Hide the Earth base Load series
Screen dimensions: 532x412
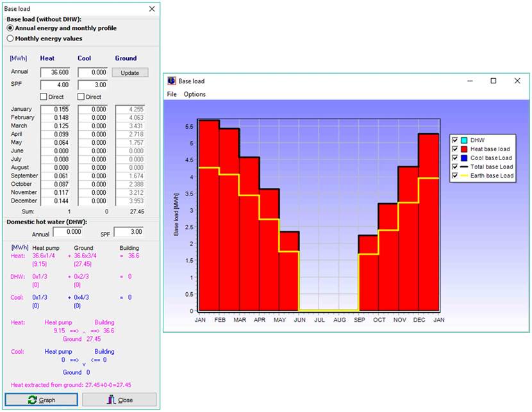(455, 176)
